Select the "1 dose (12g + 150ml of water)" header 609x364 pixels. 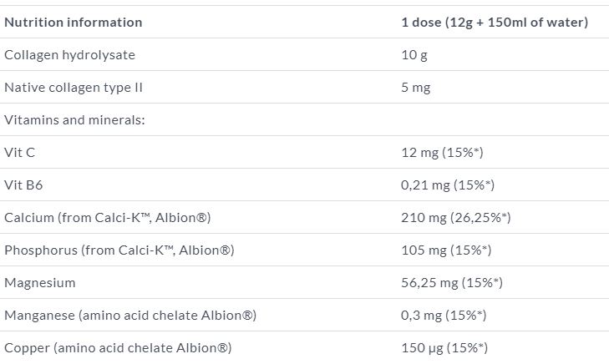(x=495, y=23)
